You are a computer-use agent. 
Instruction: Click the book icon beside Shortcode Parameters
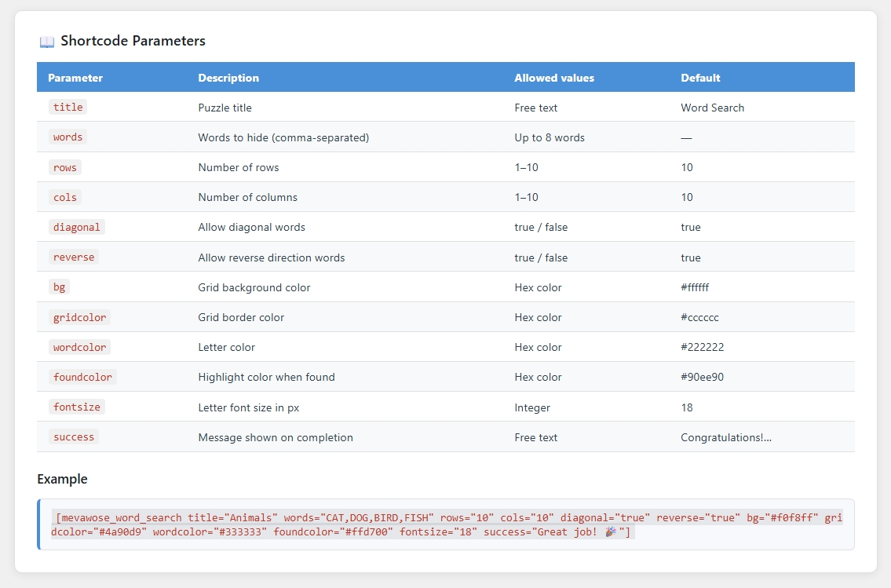46,40
